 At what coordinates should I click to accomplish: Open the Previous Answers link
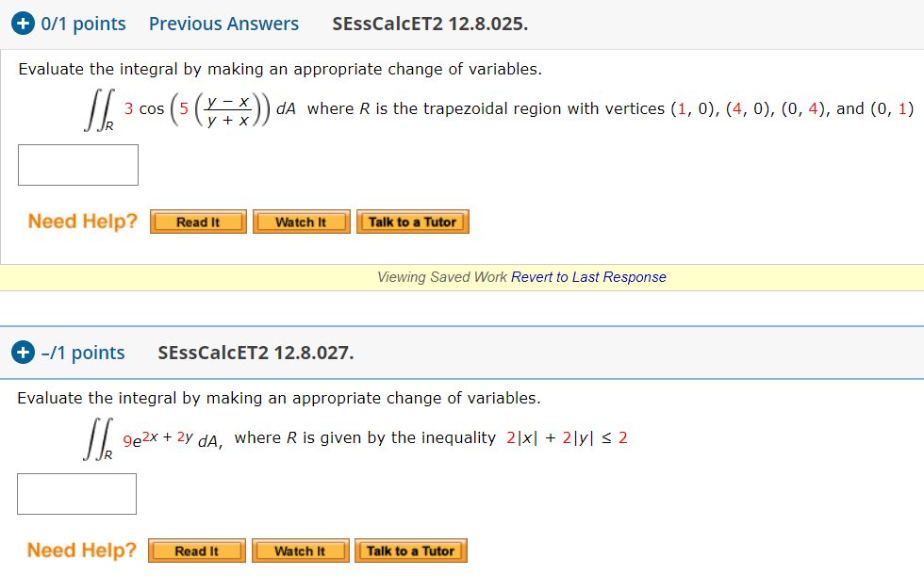223,23
